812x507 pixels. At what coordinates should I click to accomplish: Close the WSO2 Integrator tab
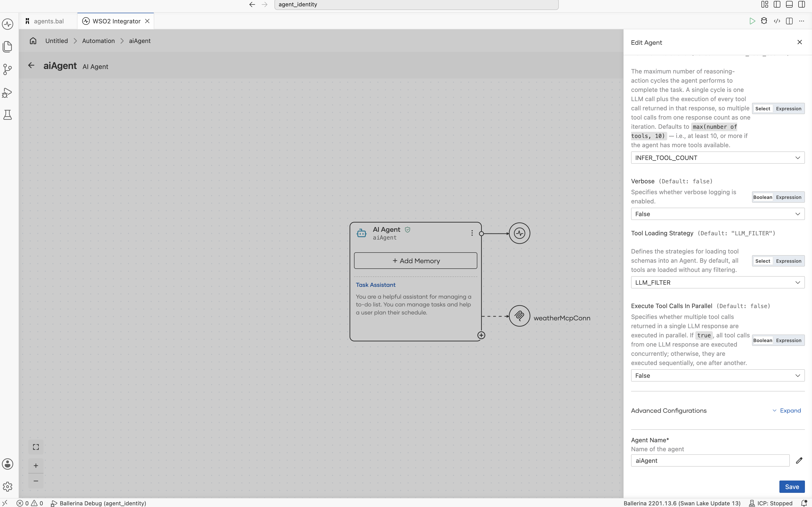(147, 21)
